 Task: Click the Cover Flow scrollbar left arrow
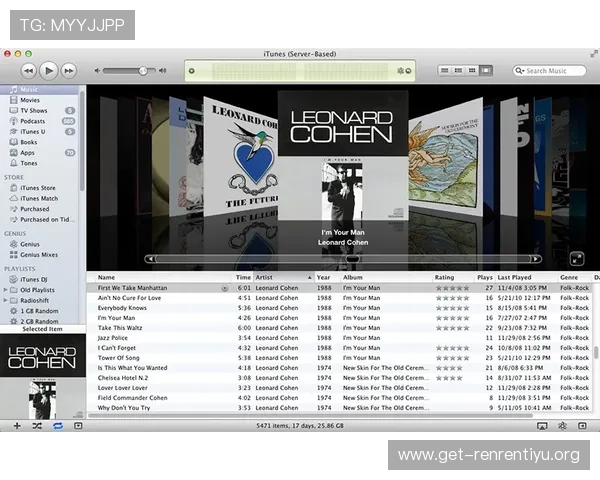[x=150, y=259]
